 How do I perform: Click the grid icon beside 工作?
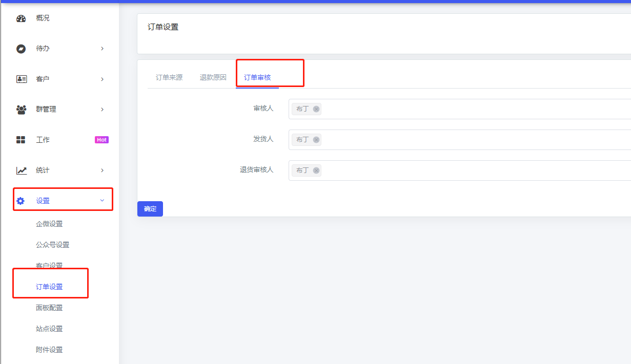[21, 140]
